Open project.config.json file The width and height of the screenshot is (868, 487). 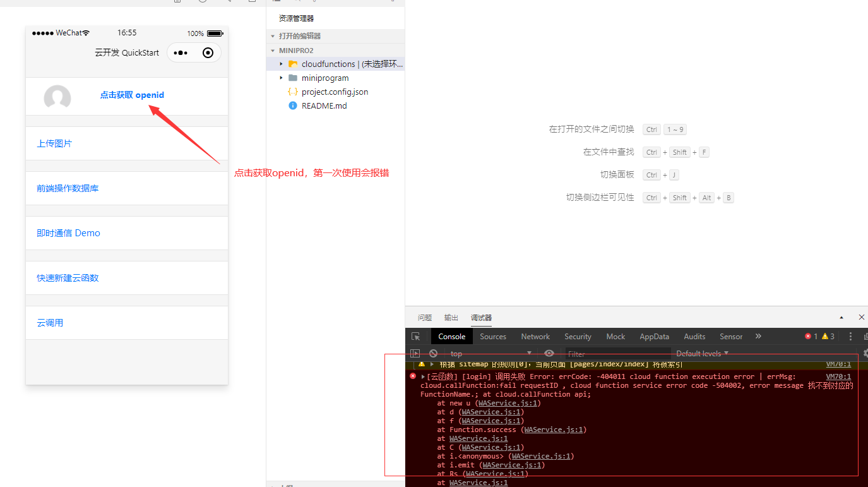point(335,92)
